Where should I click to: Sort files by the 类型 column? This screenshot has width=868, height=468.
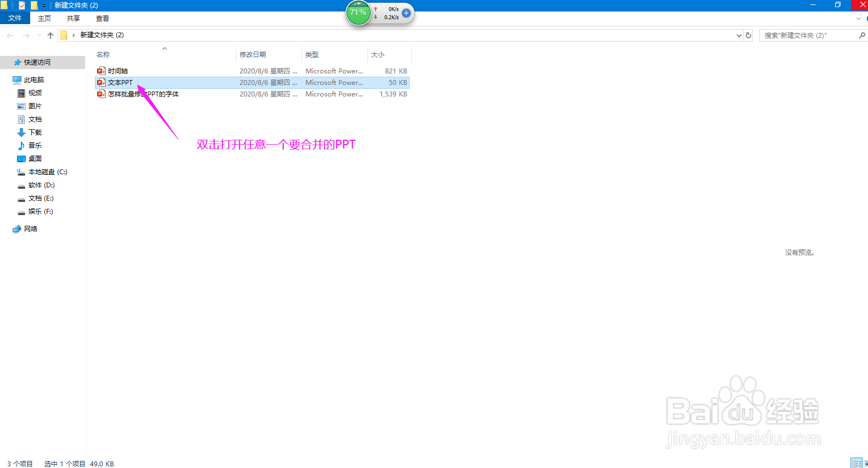pyautogui.click(x=312, y=55)
